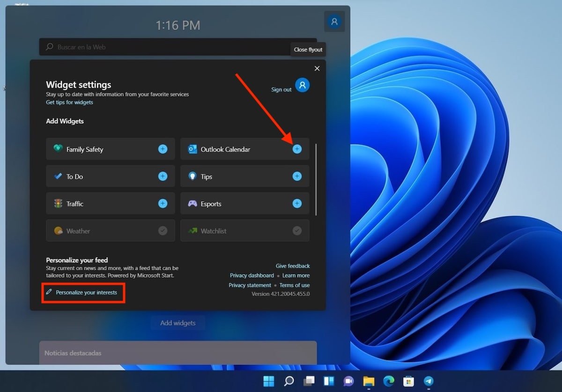This screenshot has width=562, height=392.
Task: Open File Explorer from taskbar
Action: coord(369,381)
